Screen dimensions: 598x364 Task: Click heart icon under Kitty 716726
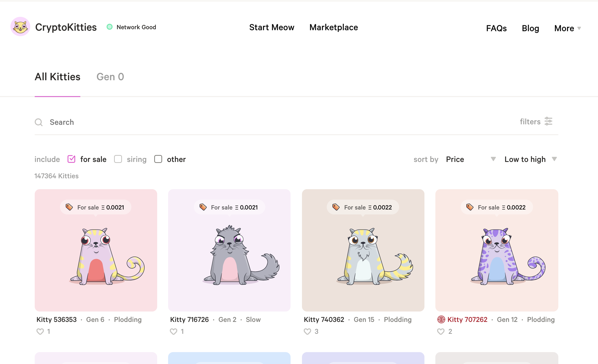point(174,331)
